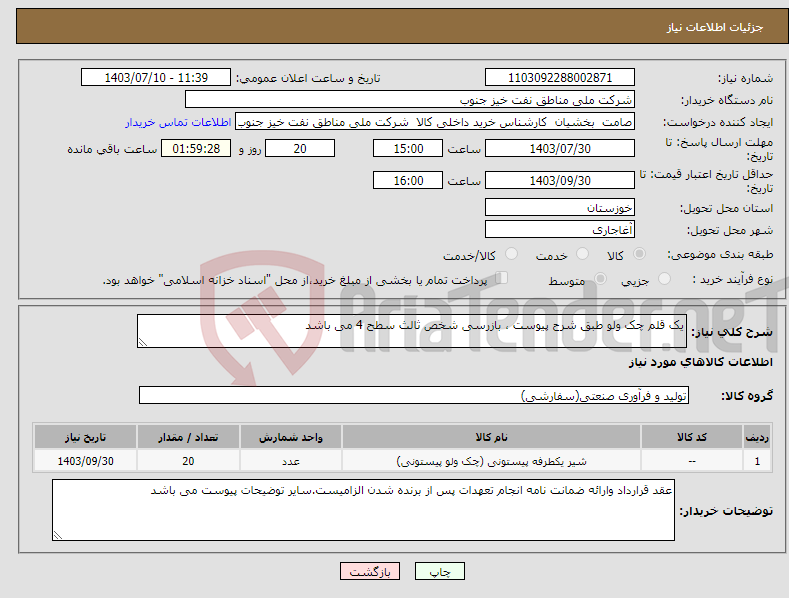Image resolution: width=789 pixels, height=598 pixels.
Task: Click the طبقه بندی موضوعی label
Action: [720, 255]
